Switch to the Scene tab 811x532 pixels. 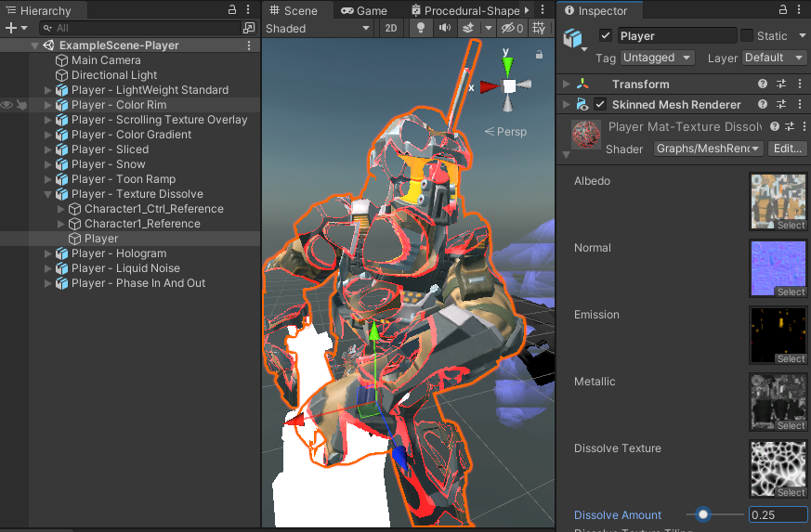pos(294,10)
